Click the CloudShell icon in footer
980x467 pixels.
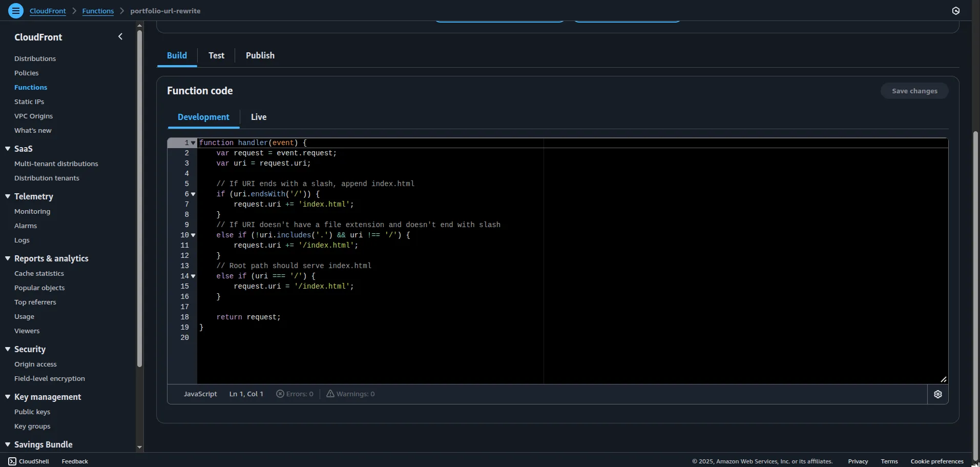12,461
